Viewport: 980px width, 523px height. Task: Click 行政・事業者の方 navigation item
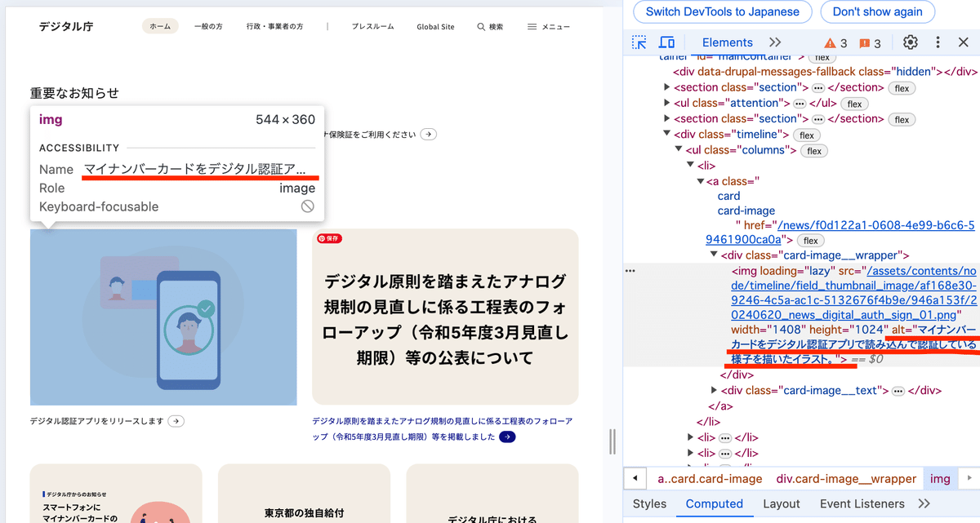pos(274,27)
